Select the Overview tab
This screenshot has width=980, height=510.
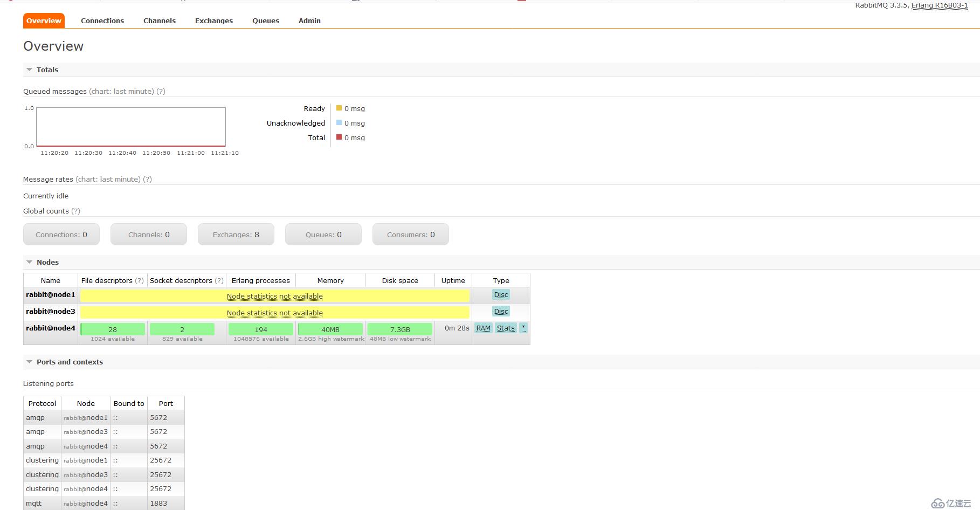[44, 20]
